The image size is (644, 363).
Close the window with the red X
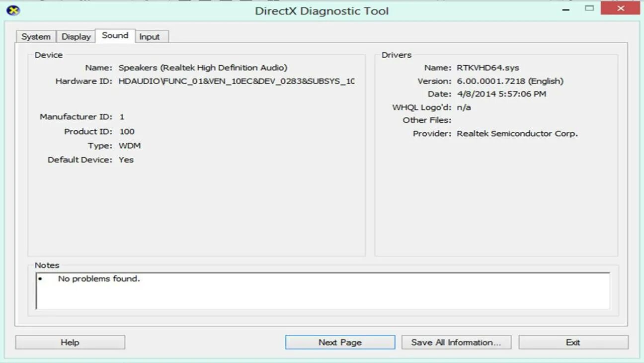[x=620, y=8]
